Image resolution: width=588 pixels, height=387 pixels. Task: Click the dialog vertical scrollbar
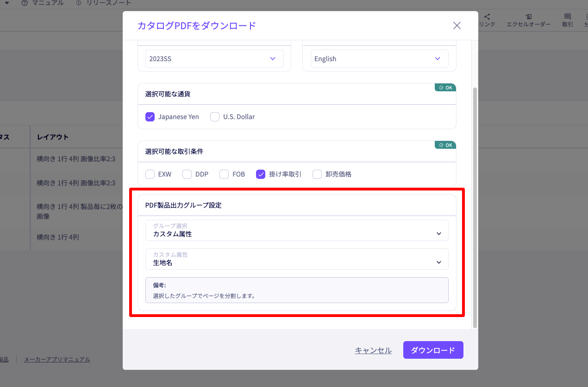[x=475, y=207]
